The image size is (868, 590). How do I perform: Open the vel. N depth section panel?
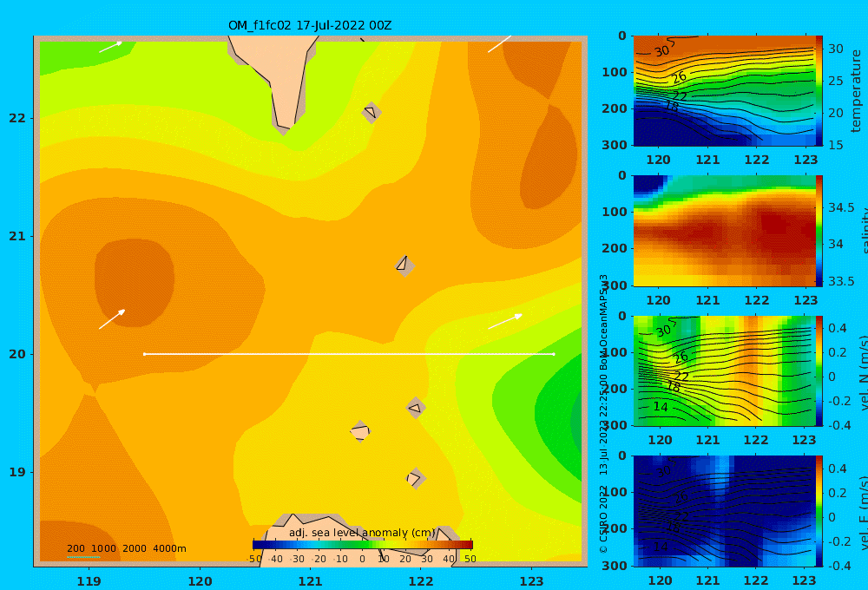[x=724, y=370]
